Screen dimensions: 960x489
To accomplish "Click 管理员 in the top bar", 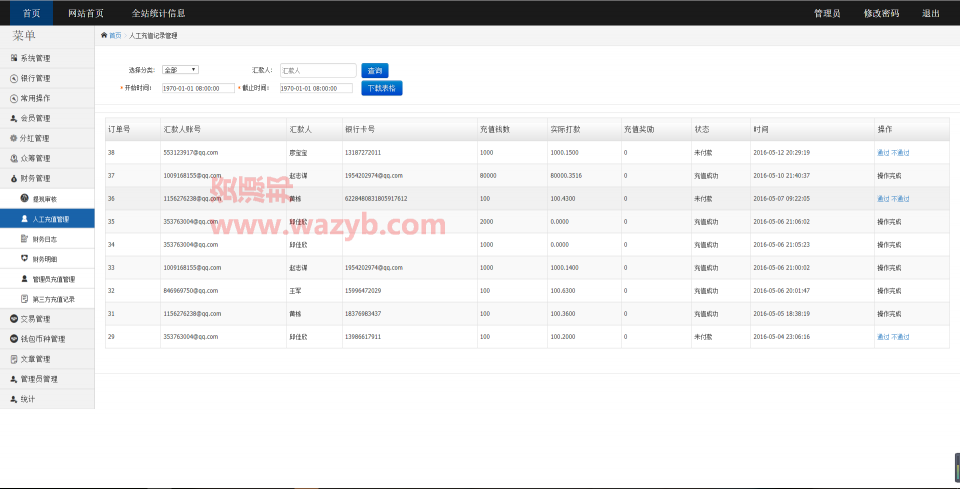I will pyautogui.click(x=827, y=13).
